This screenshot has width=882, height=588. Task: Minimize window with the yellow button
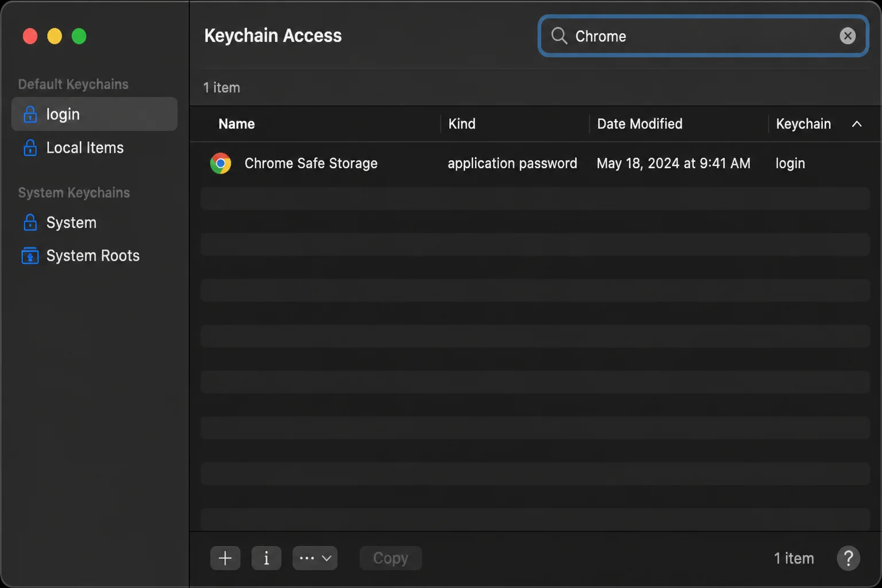(55, 36)
